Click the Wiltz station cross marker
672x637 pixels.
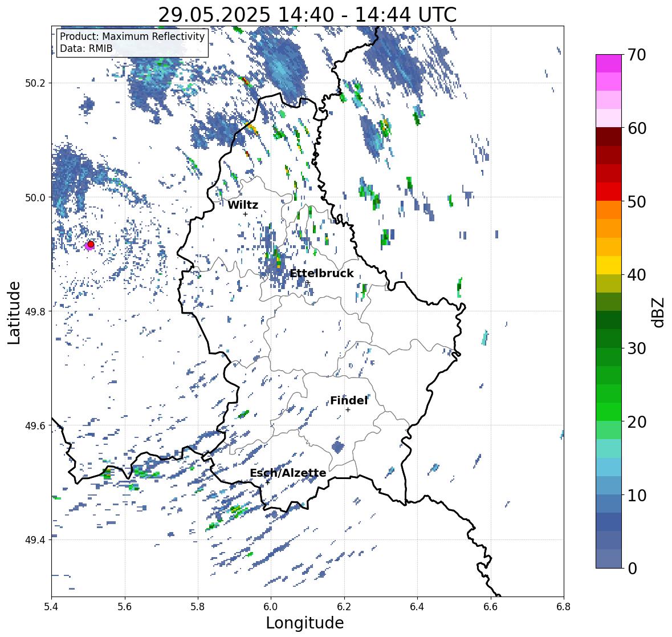pos(245,214)
